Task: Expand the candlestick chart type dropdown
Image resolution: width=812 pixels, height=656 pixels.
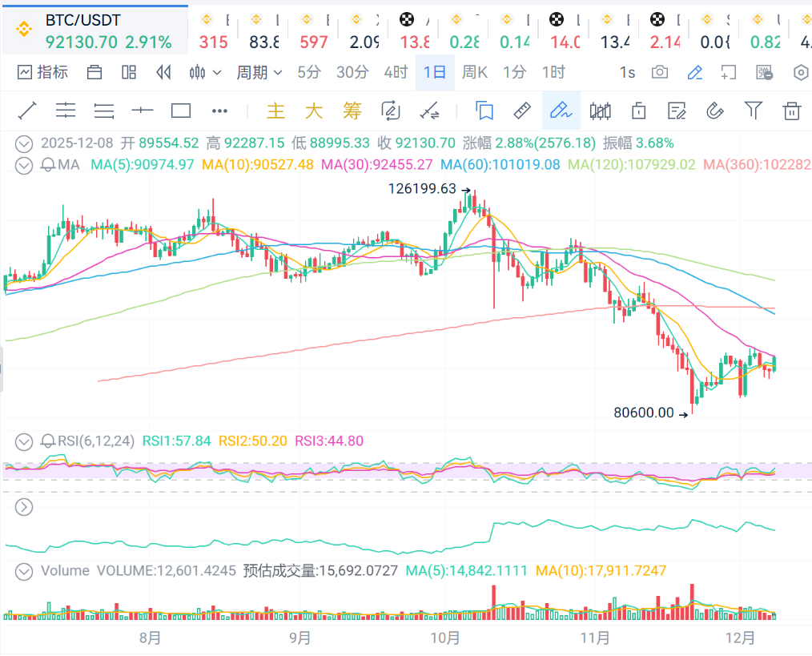Action: [x=206, y=73]
